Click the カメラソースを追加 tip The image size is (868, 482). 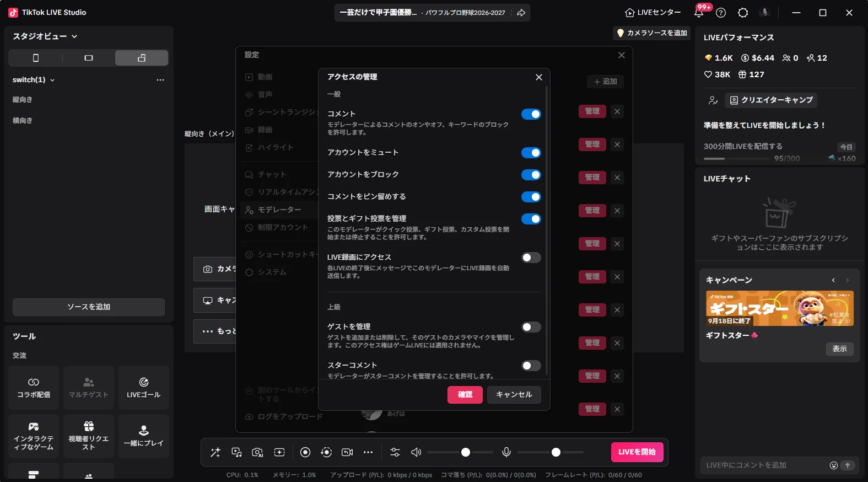pos(652,33)
